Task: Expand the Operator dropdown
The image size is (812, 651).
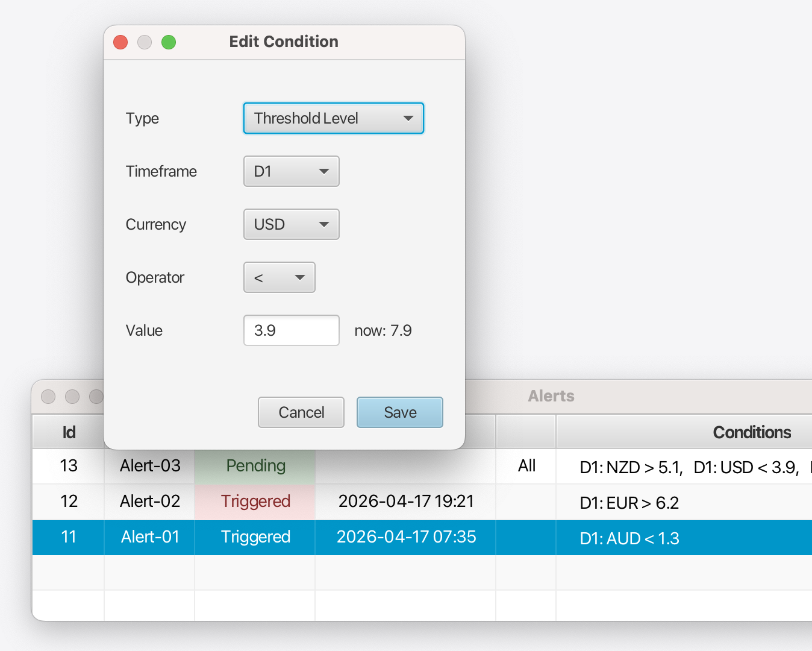Action: [279, 277]
